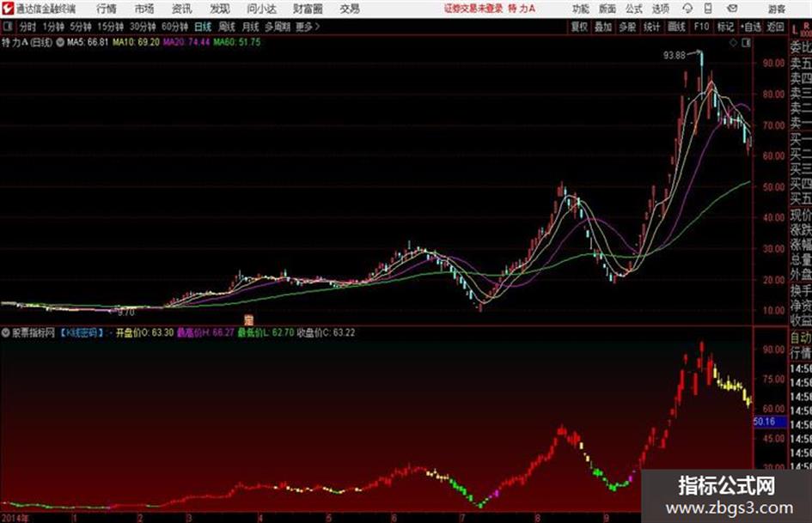Switch to the 15分钟 period tab
This screenshot has height=523, width=812.
pos(111,27)
